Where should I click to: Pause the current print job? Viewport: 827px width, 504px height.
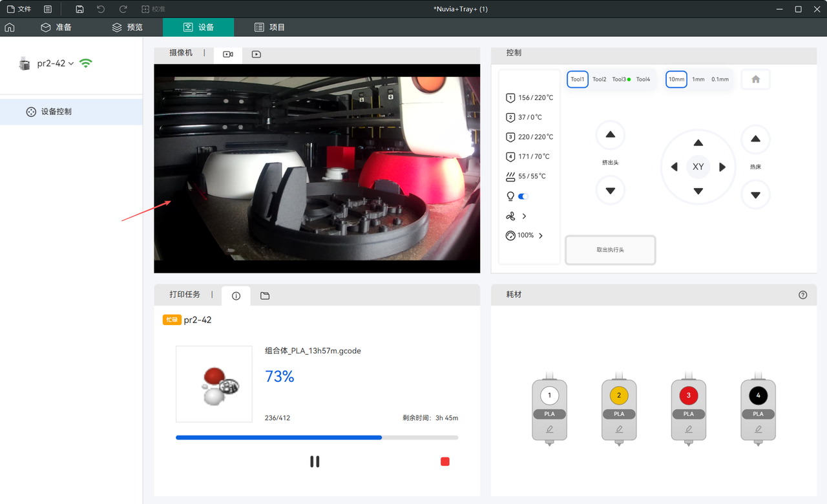point(315,461)
